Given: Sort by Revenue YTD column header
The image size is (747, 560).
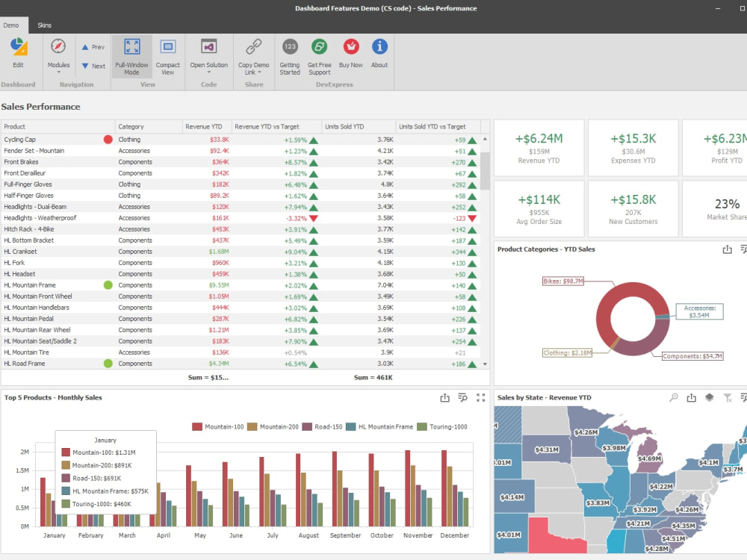Looking at the screenshot, I should (207, 127).
